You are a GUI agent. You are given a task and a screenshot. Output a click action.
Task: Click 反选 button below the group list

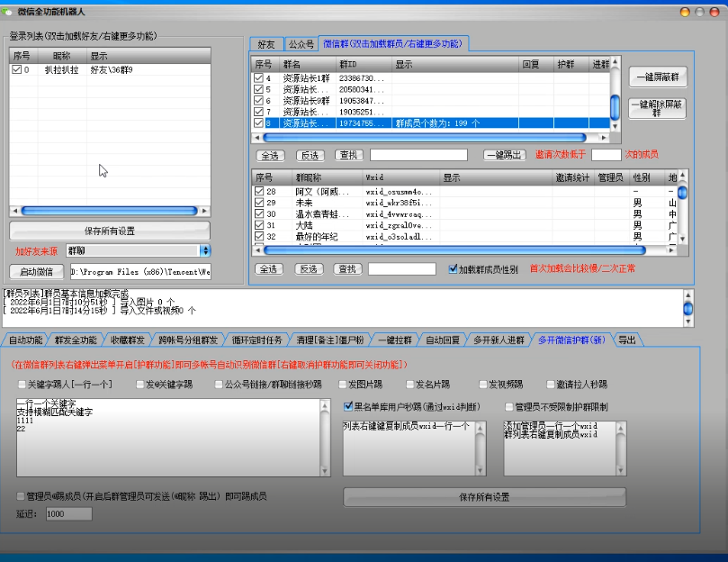click(x=310, y=155)
